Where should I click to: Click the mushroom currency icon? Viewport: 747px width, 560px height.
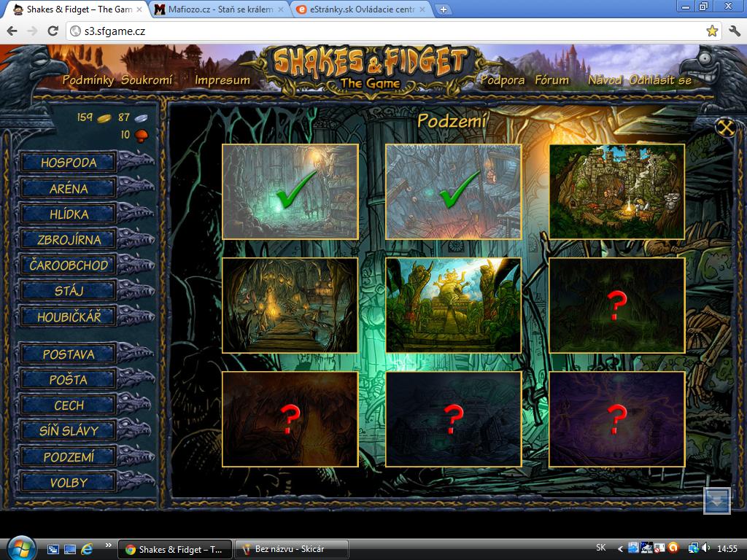coord(142,135)
